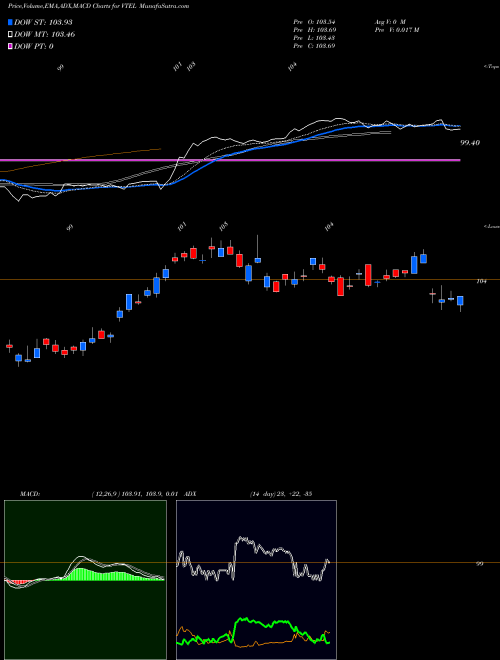Click the 'Pre H: 103.69' high value
This screenshot has width=500, height=660.
314,30
